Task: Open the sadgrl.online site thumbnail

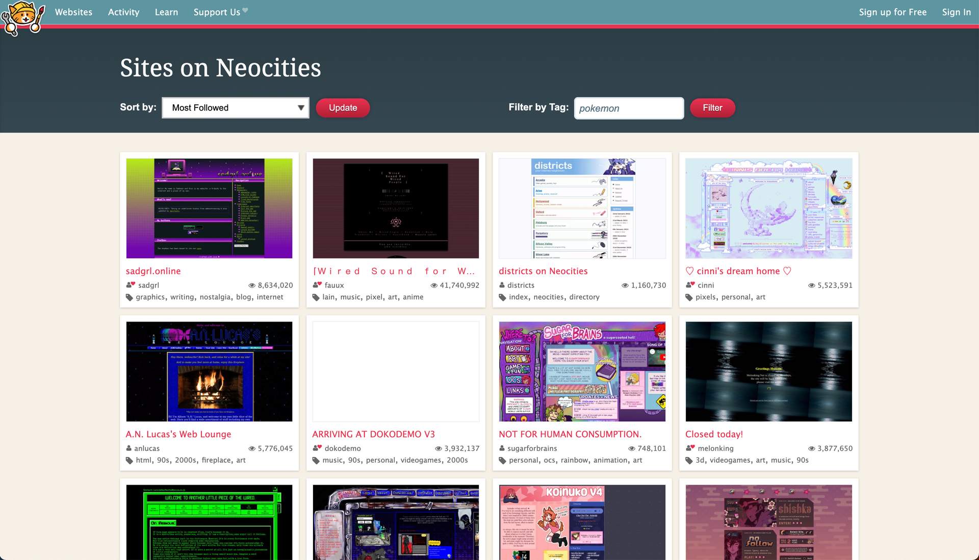Action: (209, 208)
